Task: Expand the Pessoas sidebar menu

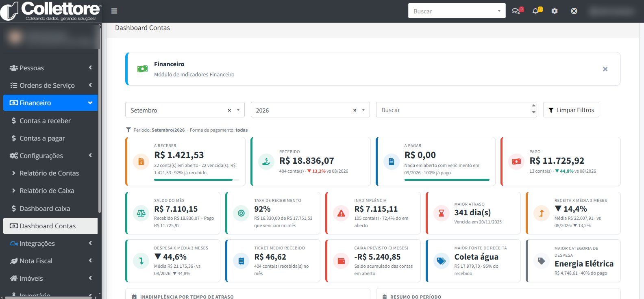Action: pos(50,68)
